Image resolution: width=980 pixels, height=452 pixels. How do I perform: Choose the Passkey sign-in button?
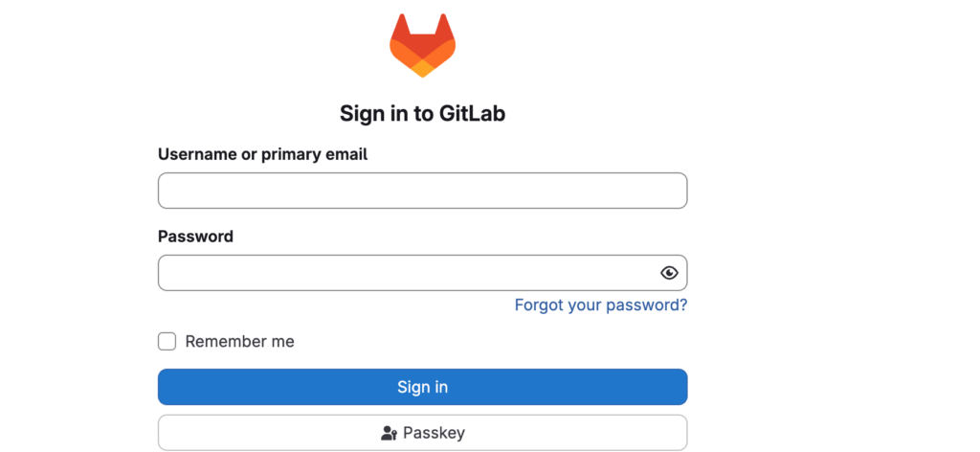[422, 433]
